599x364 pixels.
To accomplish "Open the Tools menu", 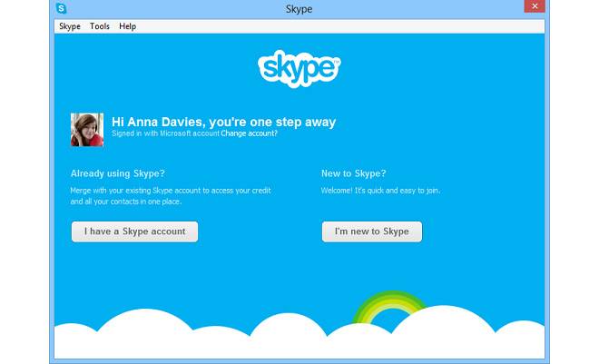I will (100, 26).
